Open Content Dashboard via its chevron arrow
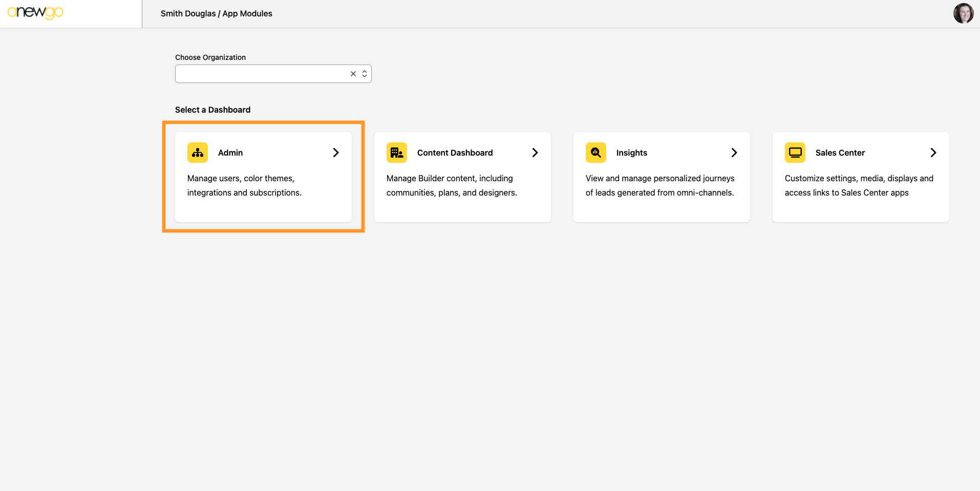980x491 pixels. pyautogui.click(x=535, y=153)
